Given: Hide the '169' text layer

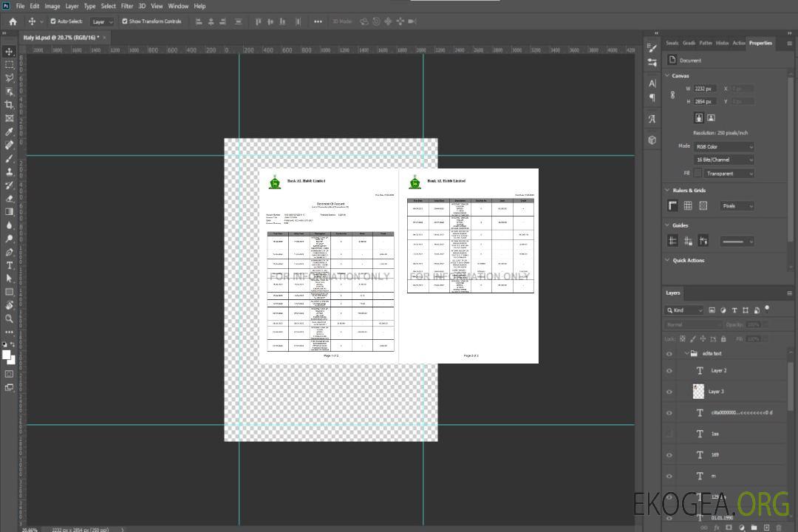Looking at the screenshot, I should 669,455.
